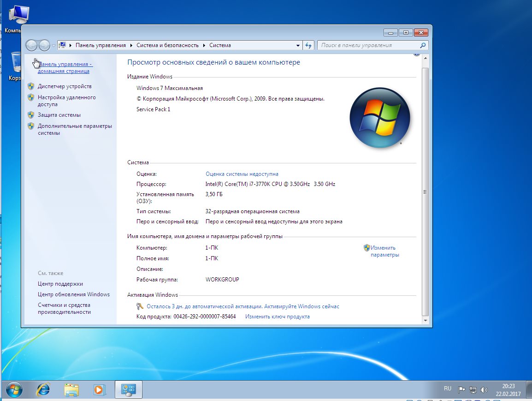Click the Show desktop button at the taskbar end
Screen dimensions: 532x401
pyautogui.click(x=529, y=389)
